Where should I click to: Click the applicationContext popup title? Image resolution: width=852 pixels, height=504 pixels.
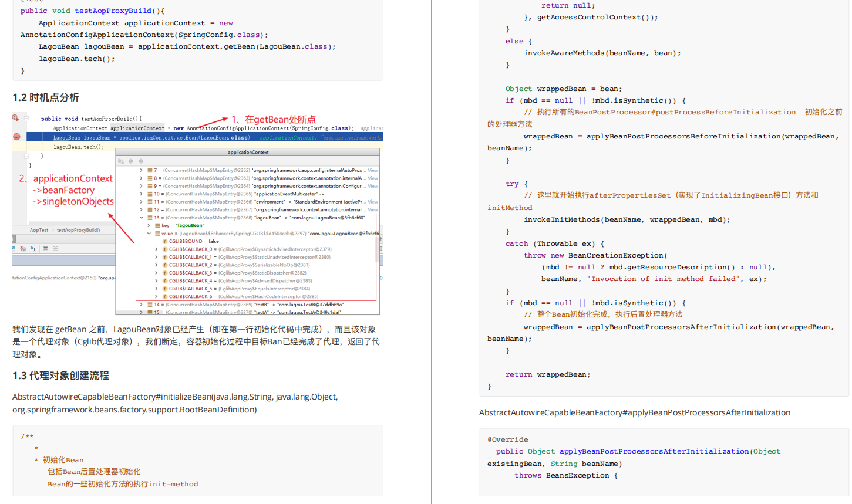[x=248, y=152]
